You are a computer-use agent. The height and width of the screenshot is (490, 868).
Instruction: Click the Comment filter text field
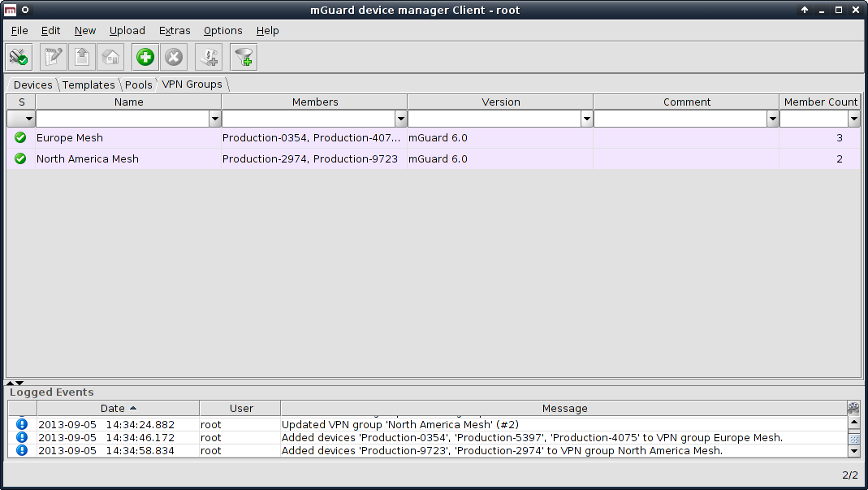coord(680,119)
